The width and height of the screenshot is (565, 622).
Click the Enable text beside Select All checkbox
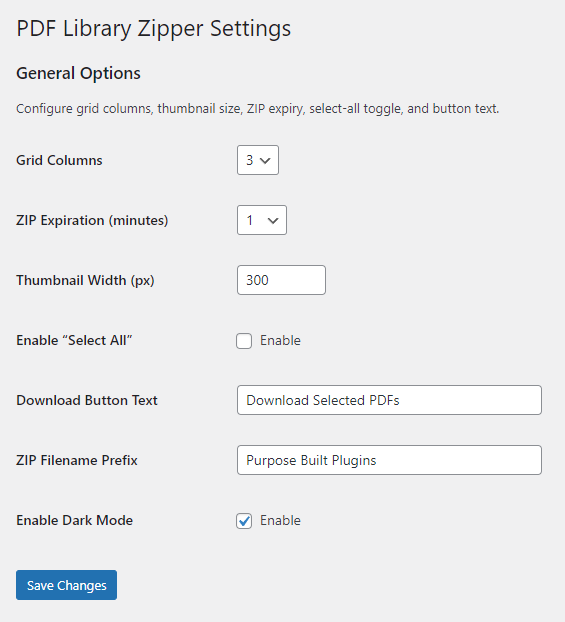[x=280, y=340]
